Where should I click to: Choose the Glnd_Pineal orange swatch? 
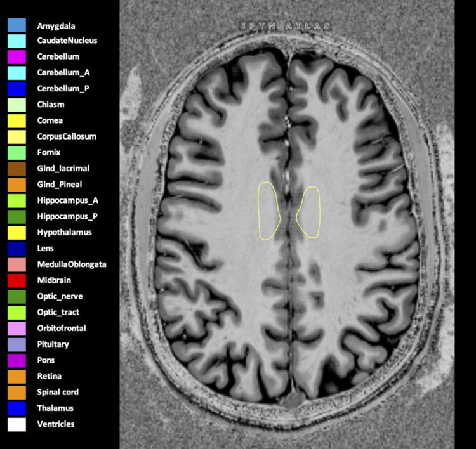tap(17, 185)
